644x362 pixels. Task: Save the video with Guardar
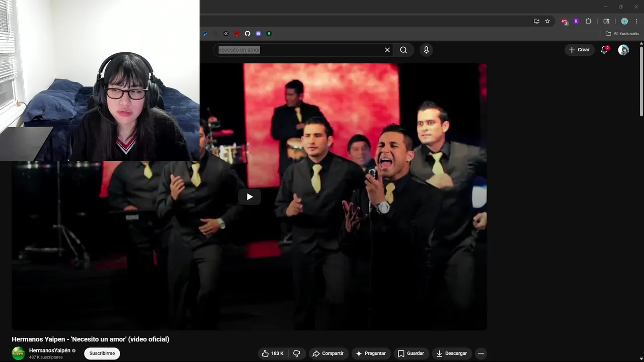coord(411,353)
